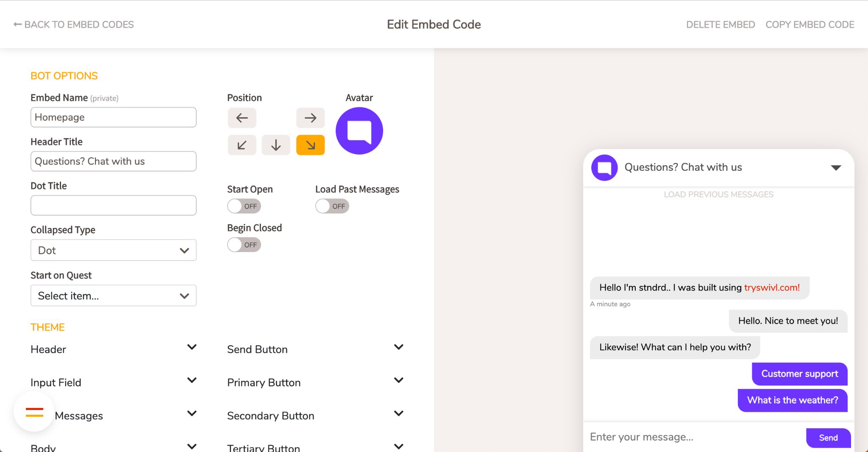Expand the Header theme color section

point(192,347)
